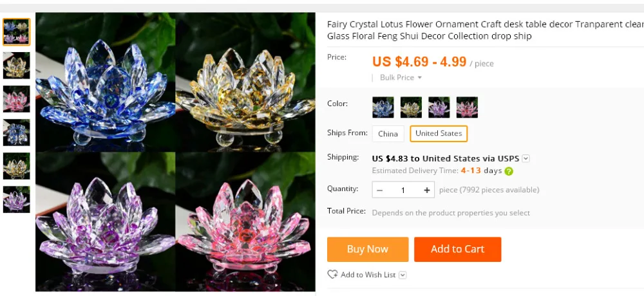Click Add to Wish List link

368,275
